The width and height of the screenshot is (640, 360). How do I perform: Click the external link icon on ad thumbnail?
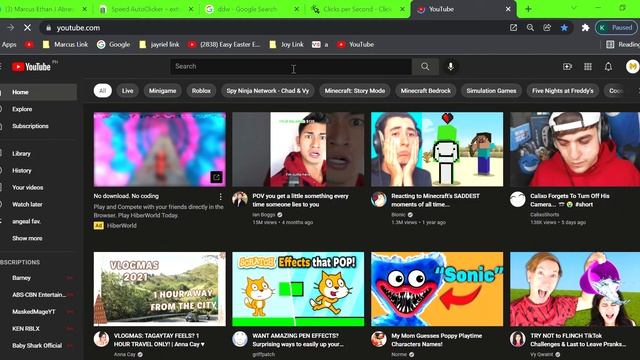216,177
